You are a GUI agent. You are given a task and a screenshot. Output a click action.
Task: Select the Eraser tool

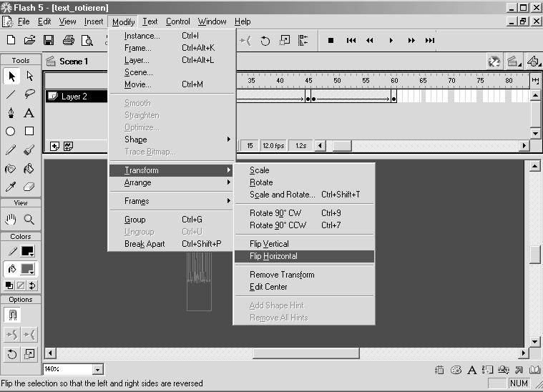click(29, 187)
